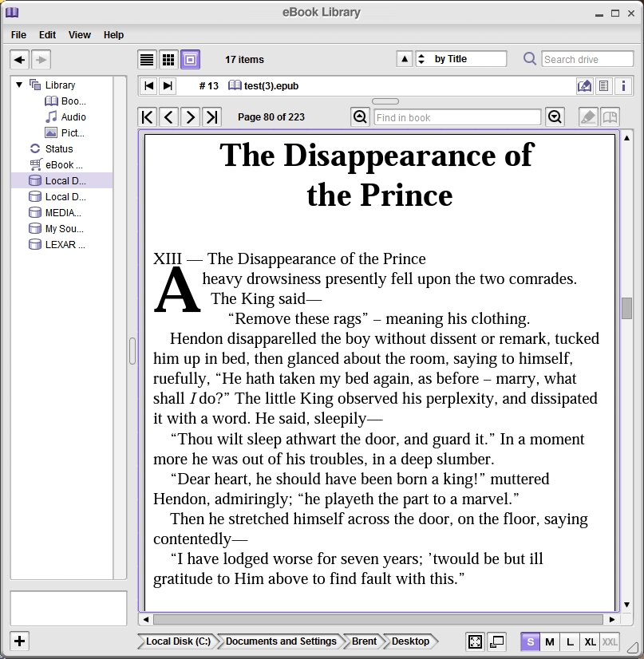Click the open book bookmark icon
Viewport: 644px width, 659px height.
tap(610, 116)
